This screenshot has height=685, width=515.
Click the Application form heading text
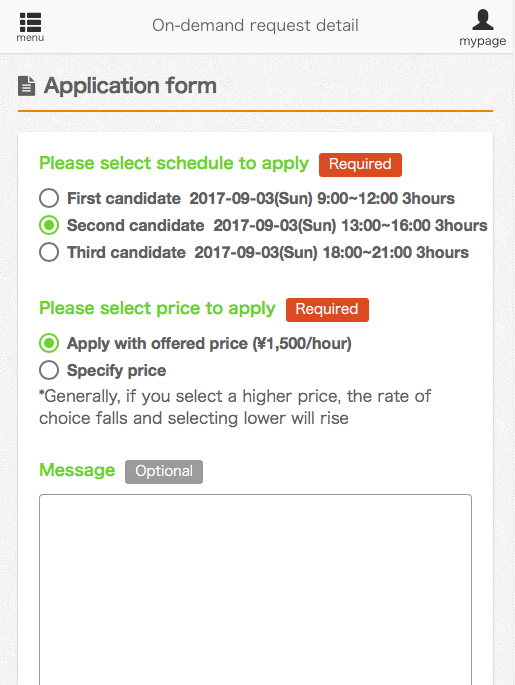click(130, 86)
